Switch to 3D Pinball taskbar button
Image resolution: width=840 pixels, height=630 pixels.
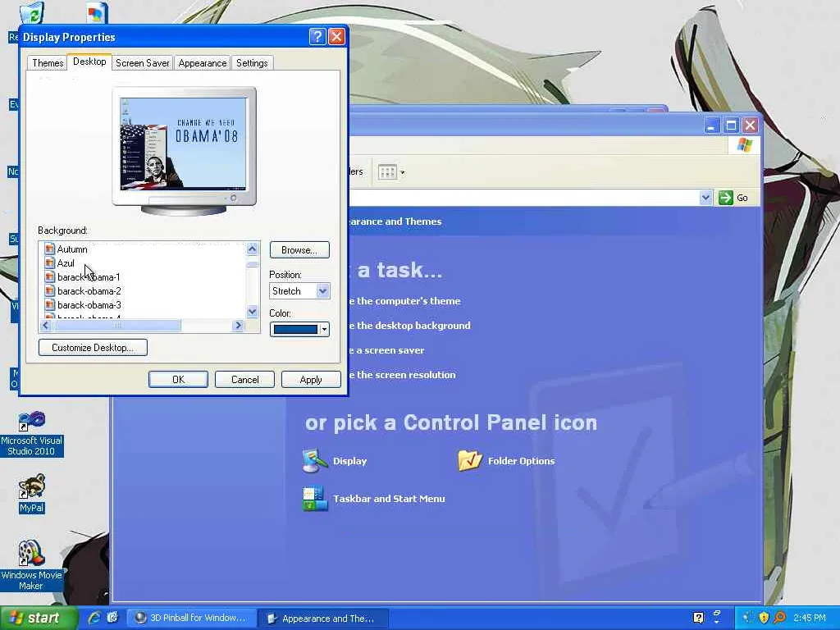(x=191, y=619)
